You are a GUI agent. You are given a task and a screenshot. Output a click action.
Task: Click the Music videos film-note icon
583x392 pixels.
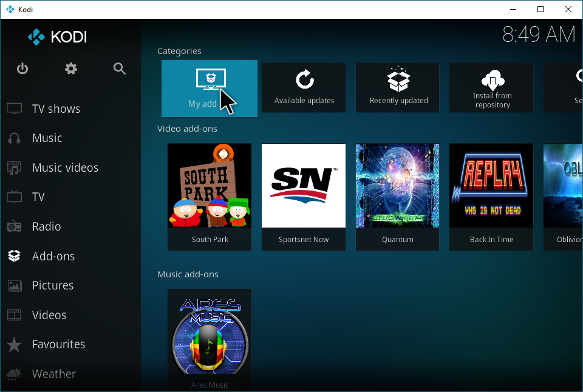(x=14, y=167)
